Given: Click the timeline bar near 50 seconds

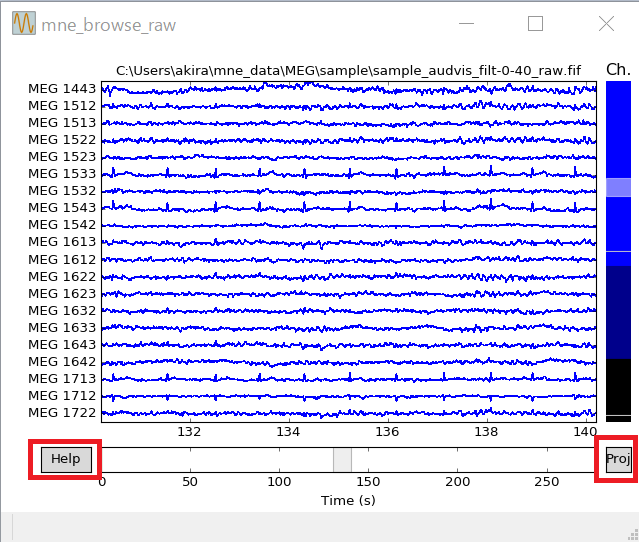Looking at the screenshot, I should pos(190,459).
